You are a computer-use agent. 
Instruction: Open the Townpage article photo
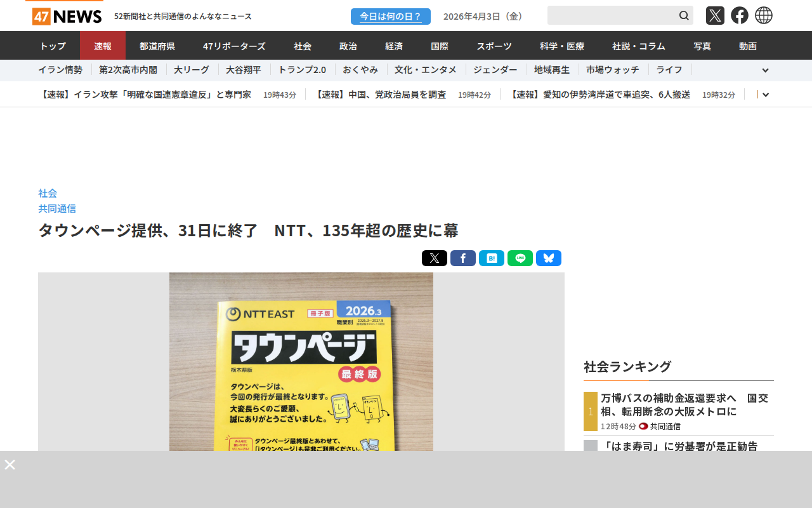(x=301, y=361)
